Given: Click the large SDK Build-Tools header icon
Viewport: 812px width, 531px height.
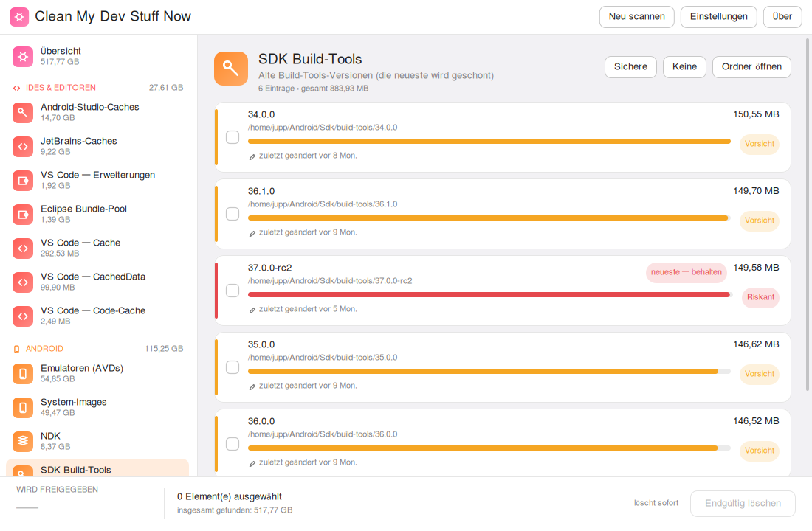Looking at the screenshot, I should pyautogui.click(x=231, y=69).
